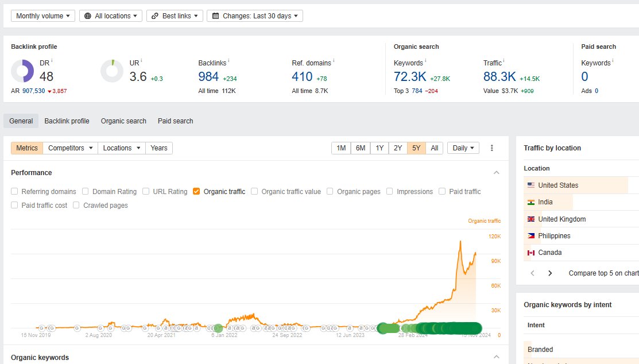Open the 88.3K organic traffic link

tap(499, 76)
